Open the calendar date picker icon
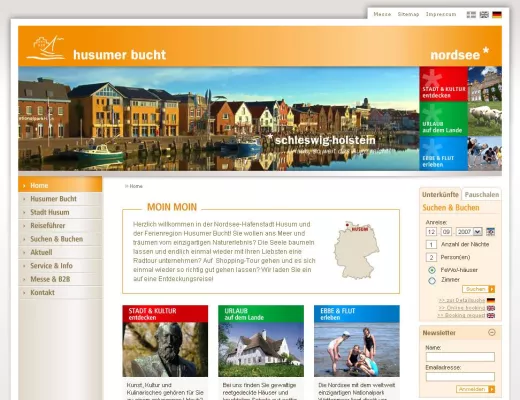 (490, 232)
